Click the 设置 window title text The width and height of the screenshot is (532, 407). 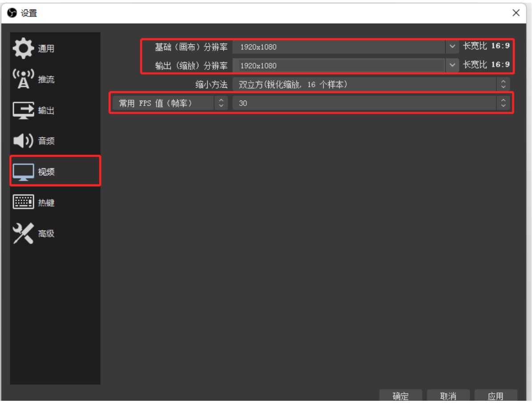point(29,13)
